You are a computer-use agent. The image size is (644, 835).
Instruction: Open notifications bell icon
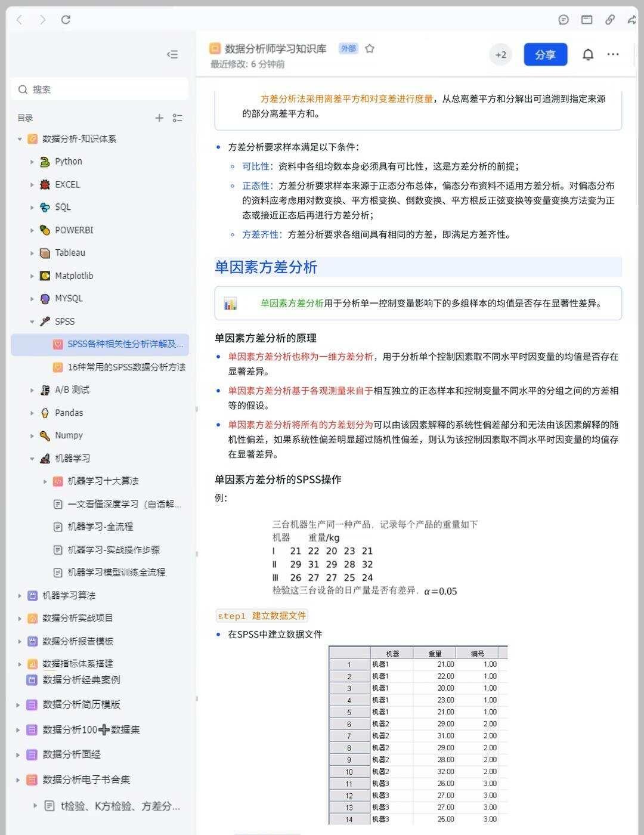tap(588, 54)
